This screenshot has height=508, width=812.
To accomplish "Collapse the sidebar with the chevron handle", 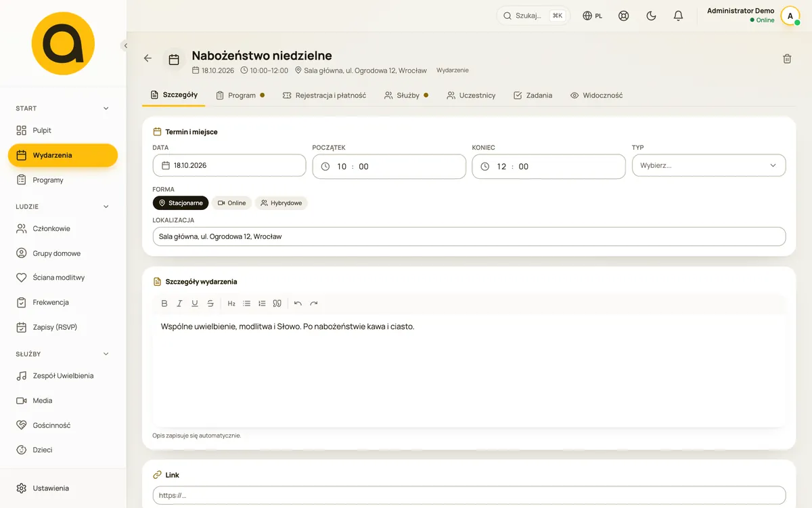I will click(125, 45).
